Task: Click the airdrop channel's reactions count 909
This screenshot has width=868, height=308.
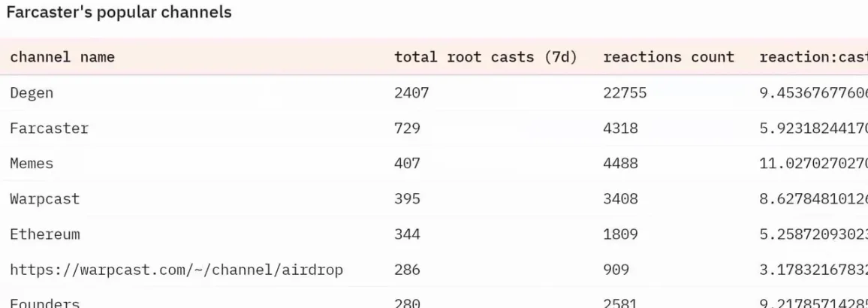Action: pos(616,270)
